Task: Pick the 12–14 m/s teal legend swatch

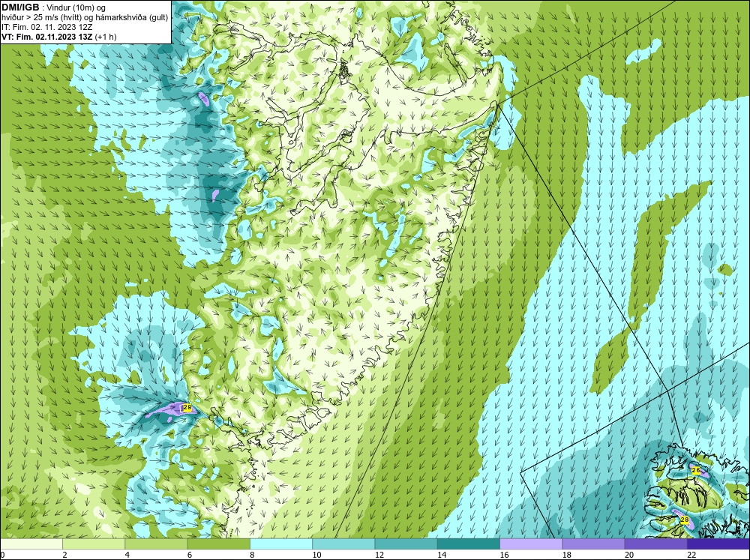Action: (406, 544)
